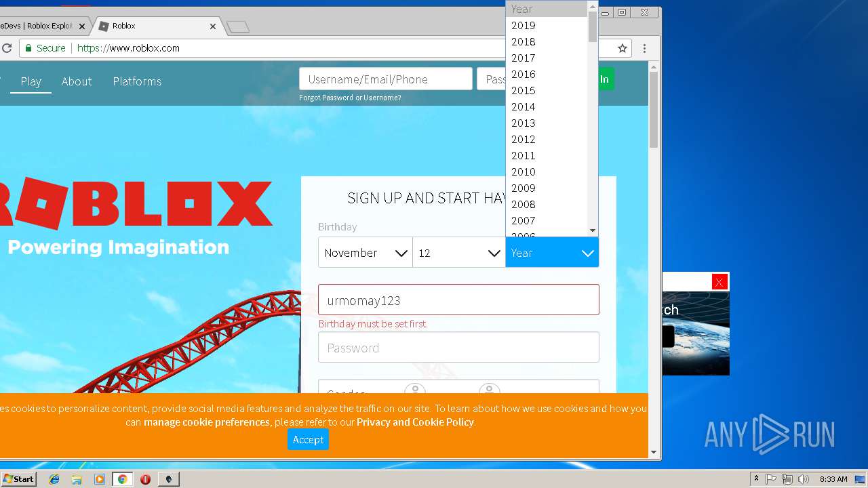868x488 pixels.
Task: Open the Play navigation item
Action: coord(31,81)
